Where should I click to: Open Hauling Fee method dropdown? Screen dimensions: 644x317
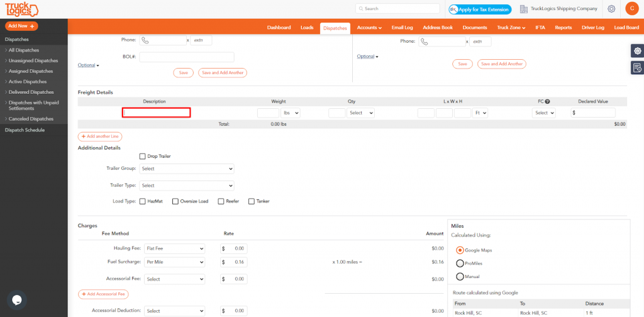[x=174, y=248]
